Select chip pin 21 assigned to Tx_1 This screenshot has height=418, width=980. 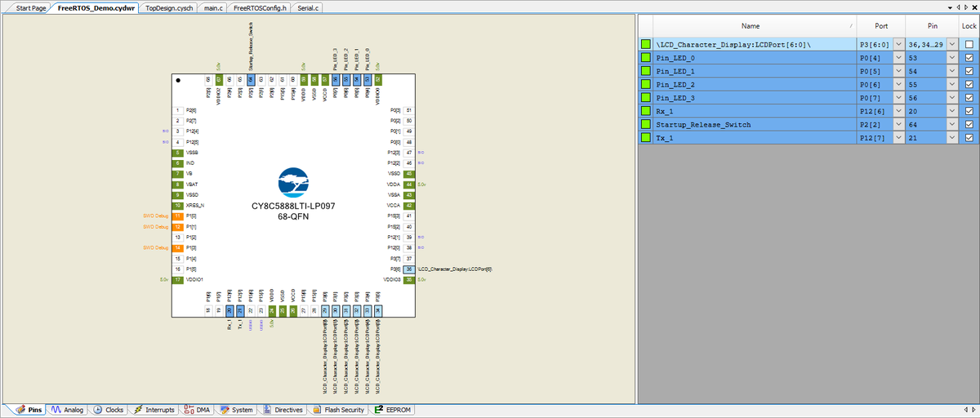point(240,310)
